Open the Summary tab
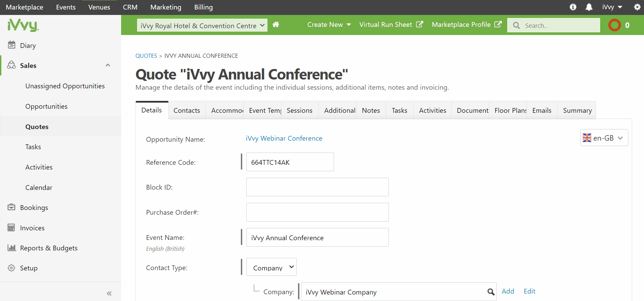644x301 pixels. [577, 110]
